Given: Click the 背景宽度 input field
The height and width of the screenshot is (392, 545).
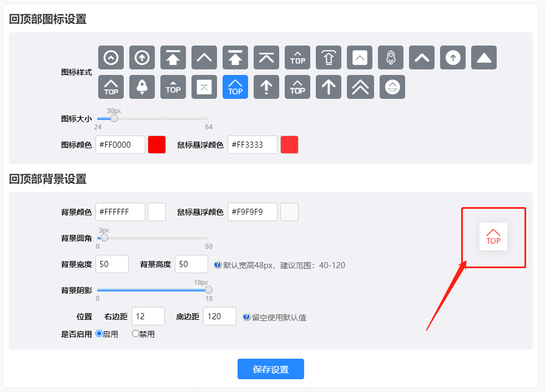Looking at the screenshot, I should (x=112, y=264).
